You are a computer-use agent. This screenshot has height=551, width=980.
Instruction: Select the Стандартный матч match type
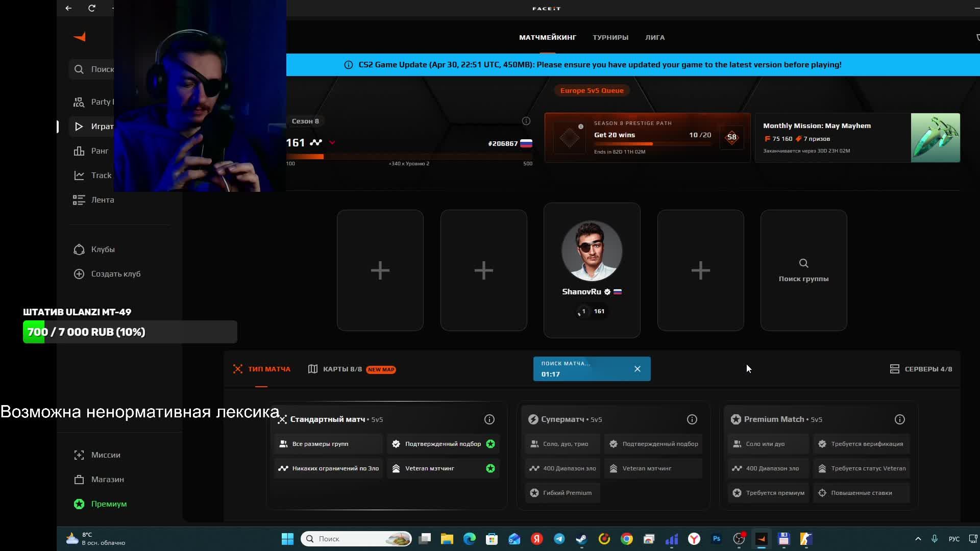(387, 456)
